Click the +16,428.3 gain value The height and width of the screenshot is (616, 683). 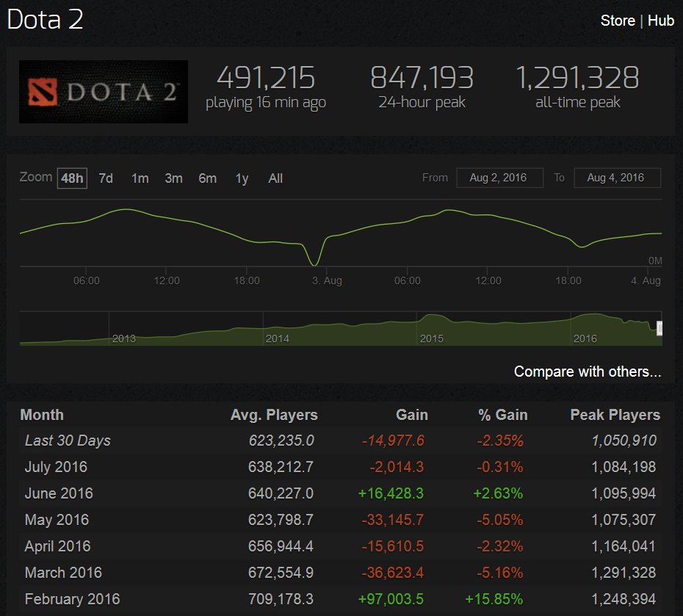391,493
